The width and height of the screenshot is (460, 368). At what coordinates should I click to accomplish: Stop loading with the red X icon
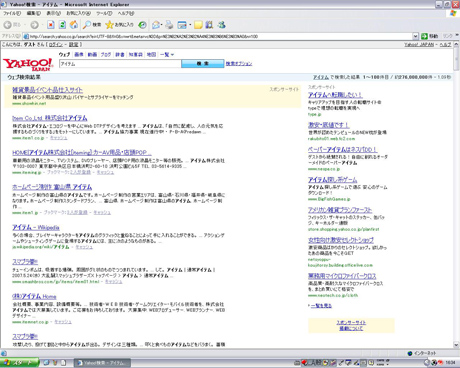point(51,25)
